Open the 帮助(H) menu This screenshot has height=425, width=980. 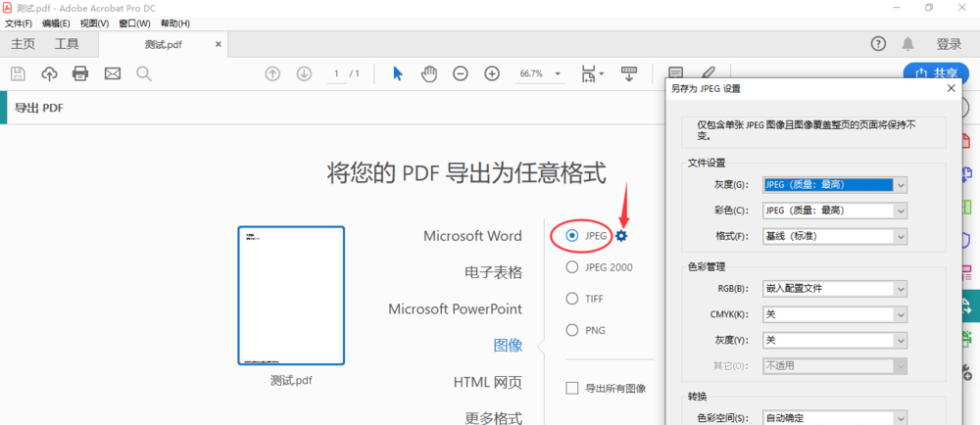point(175,24)
